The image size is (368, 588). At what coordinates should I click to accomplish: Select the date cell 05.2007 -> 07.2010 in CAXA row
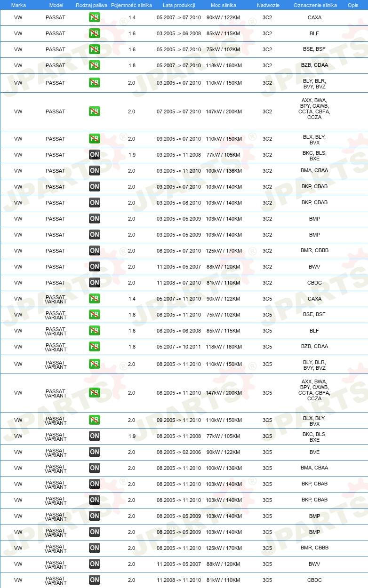click(x=179, y=17)
